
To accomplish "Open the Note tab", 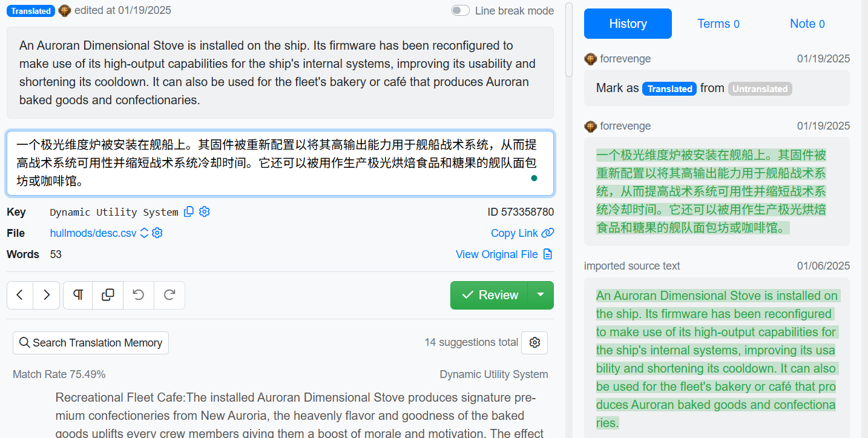I will tap(807, 24).
